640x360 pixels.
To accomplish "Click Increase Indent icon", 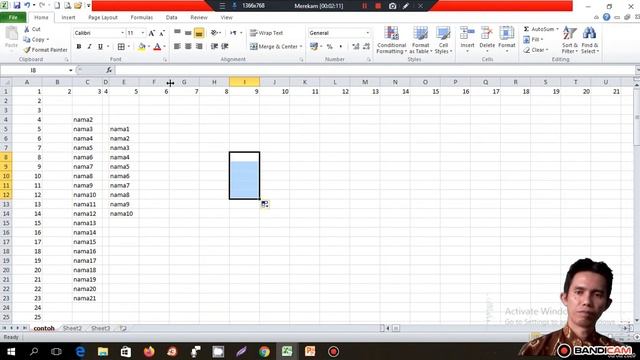I will (225, 47).
